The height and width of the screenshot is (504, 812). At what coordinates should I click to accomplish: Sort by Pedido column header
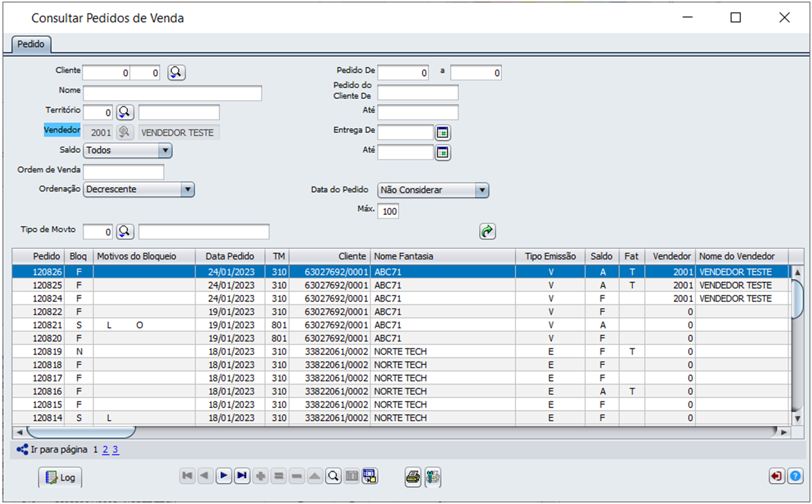(x=39, y=256)
